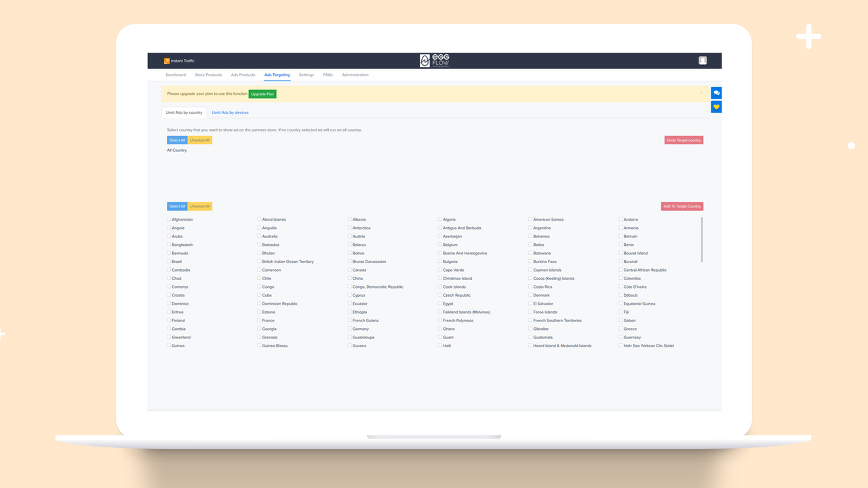868x488 pixels.
Task: Click the Central African Republic label
Action: pyautogui.click(x=645, y=270)
